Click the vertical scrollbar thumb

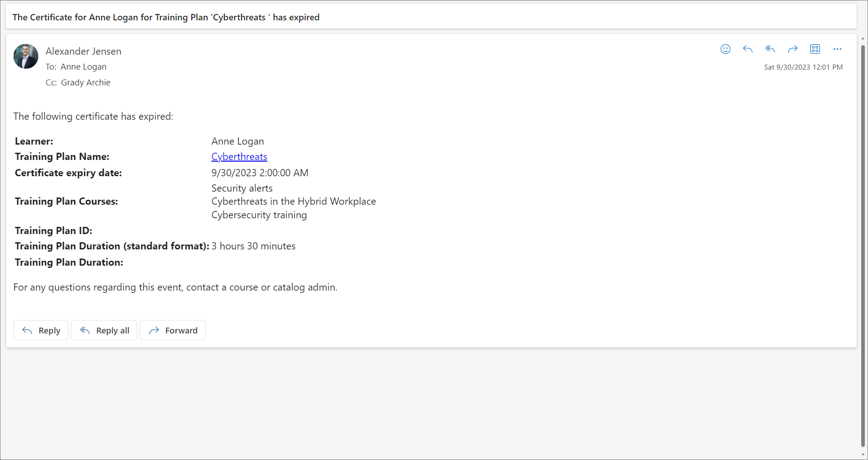click(863, 244)
